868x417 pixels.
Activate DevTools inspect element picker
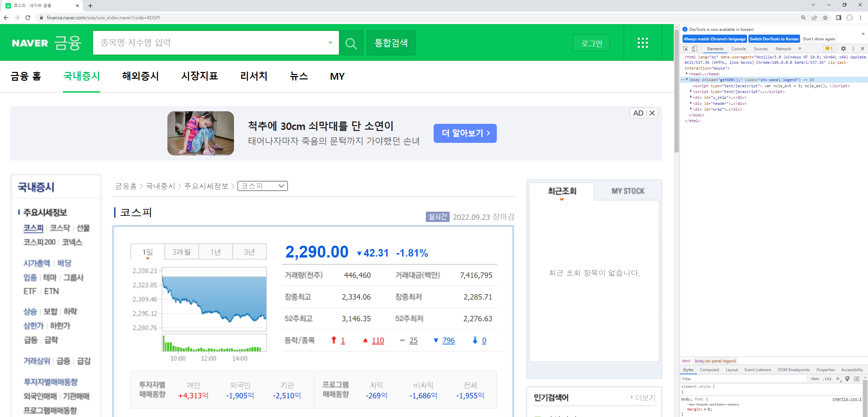[x=686, y=49]
